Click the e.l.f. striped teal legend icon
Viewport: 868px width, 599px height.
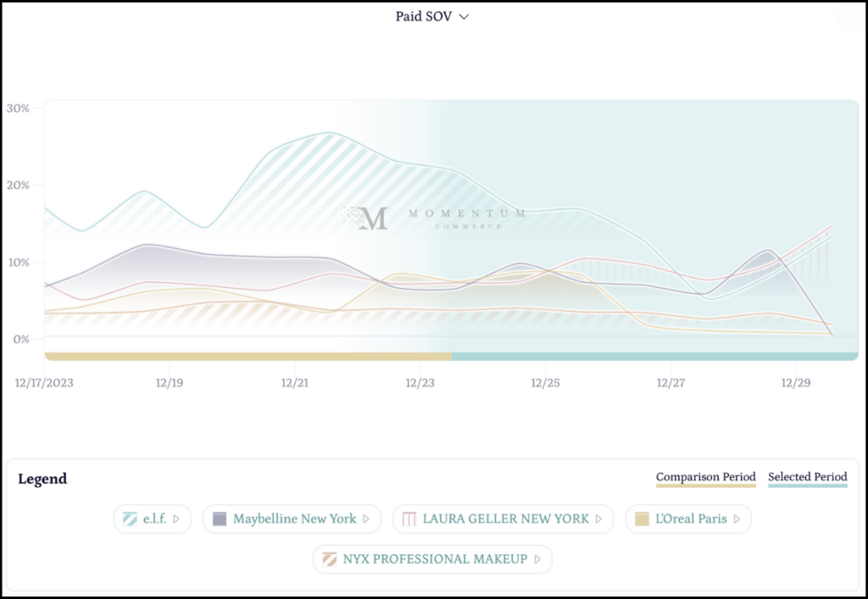pyautogui.click(x=130, y=519)
